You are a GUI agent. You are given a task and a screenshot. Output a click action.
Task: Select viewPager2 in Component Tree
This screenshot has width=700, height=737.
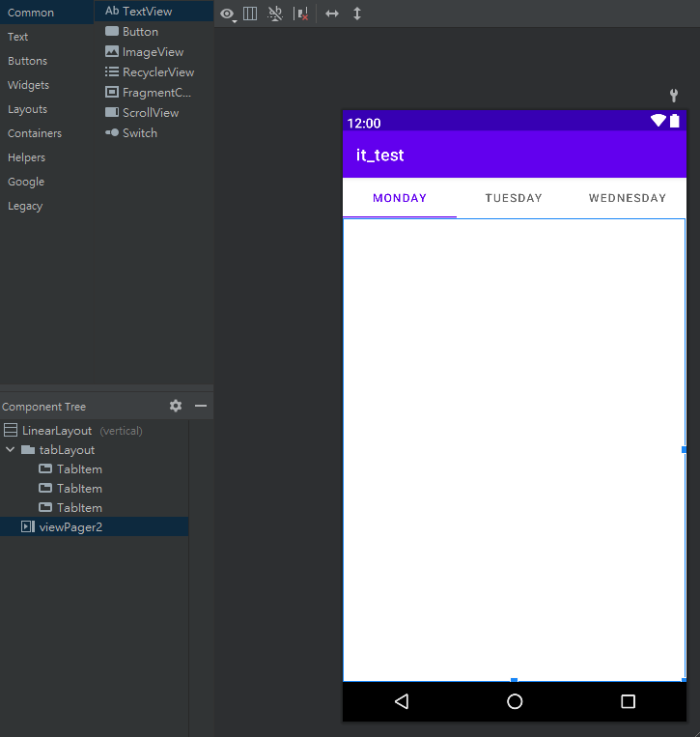pos(94,526)
